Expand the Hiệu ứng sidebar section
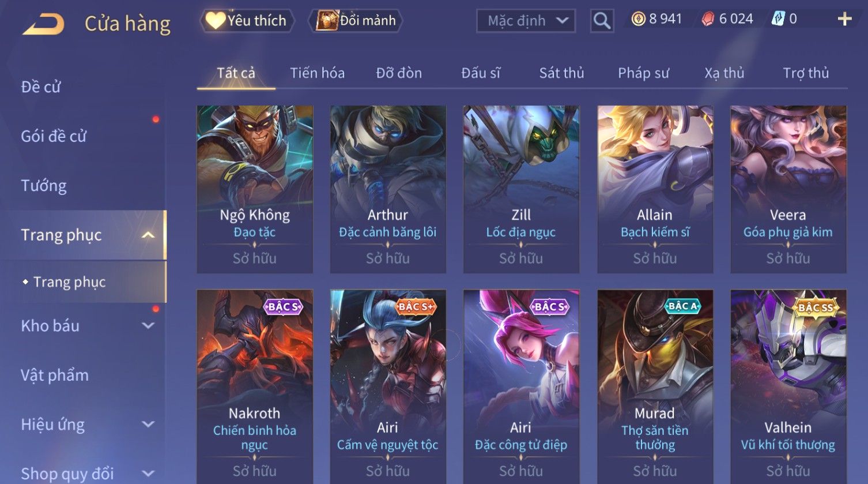This screenshot has height=484, width=868. click(148, 425)
